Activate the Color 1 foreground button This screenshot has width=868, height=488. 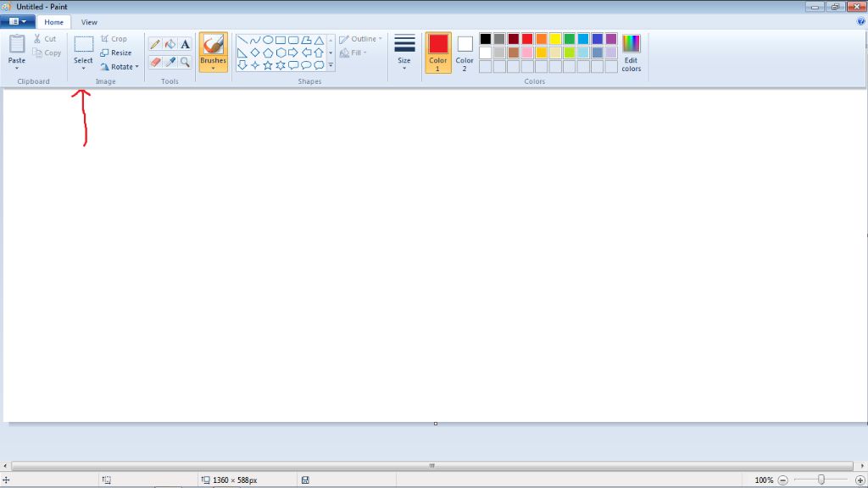coord(438,53)
